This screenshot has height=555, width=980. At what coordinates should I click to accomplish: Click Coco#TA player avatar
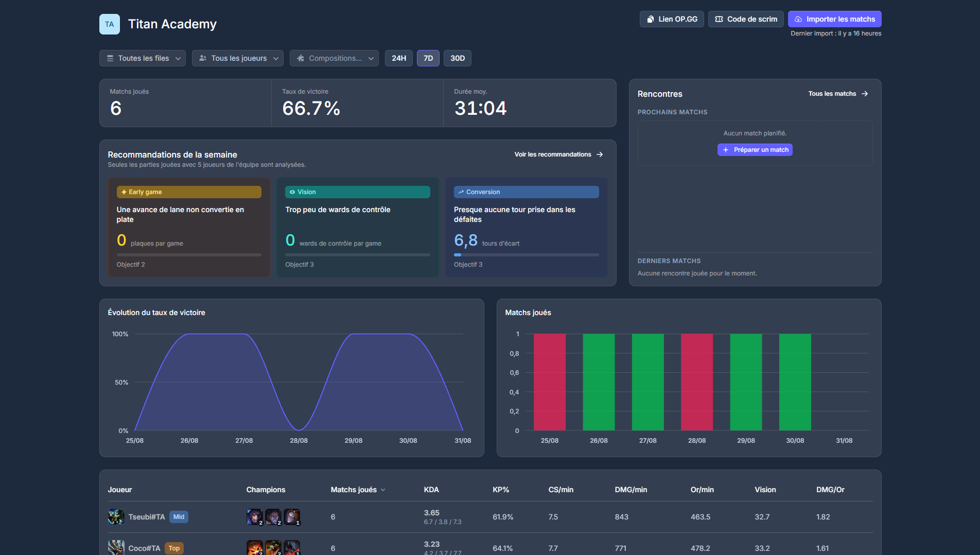pos(116,547)
